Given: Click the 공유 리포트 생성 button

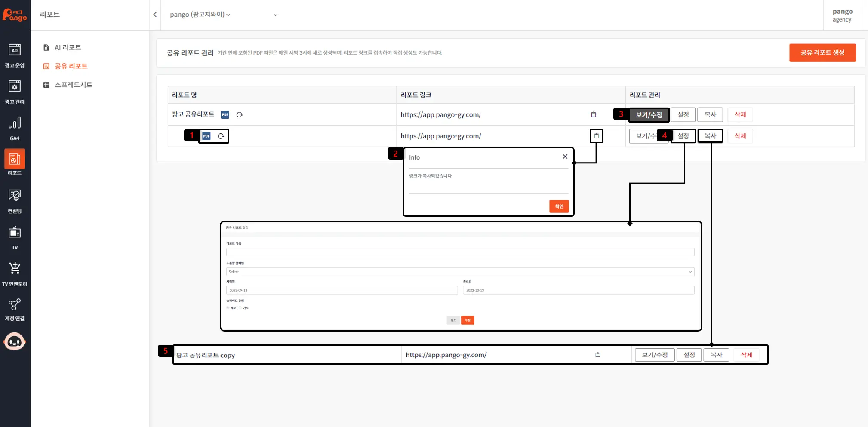Looking at the screenshot, I should pos(822,52).
